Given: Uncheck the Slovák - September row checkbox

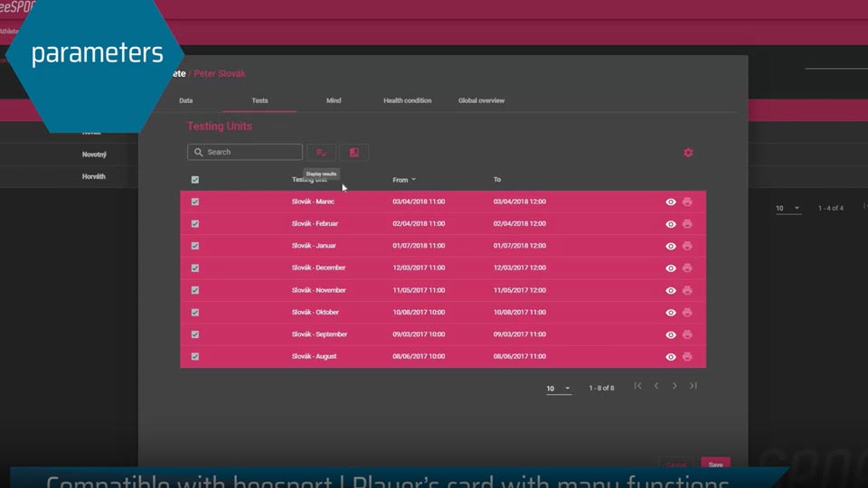Looking at the screenshot, I should click(195, 334).
